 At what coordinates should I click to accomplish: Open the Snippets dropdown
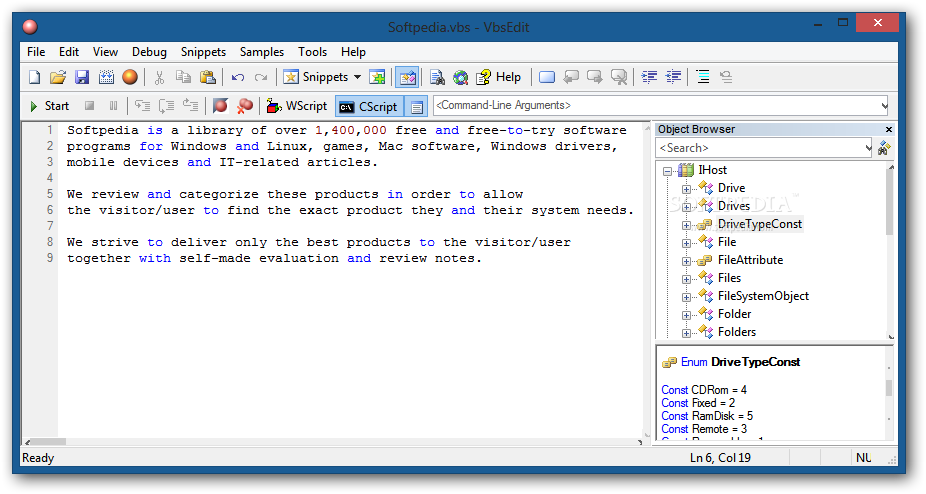(357, 77)
